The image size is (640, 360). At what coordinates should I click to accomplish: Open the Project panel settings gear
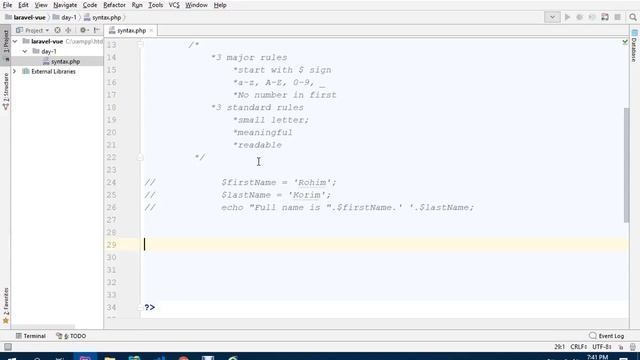[83, 31]
